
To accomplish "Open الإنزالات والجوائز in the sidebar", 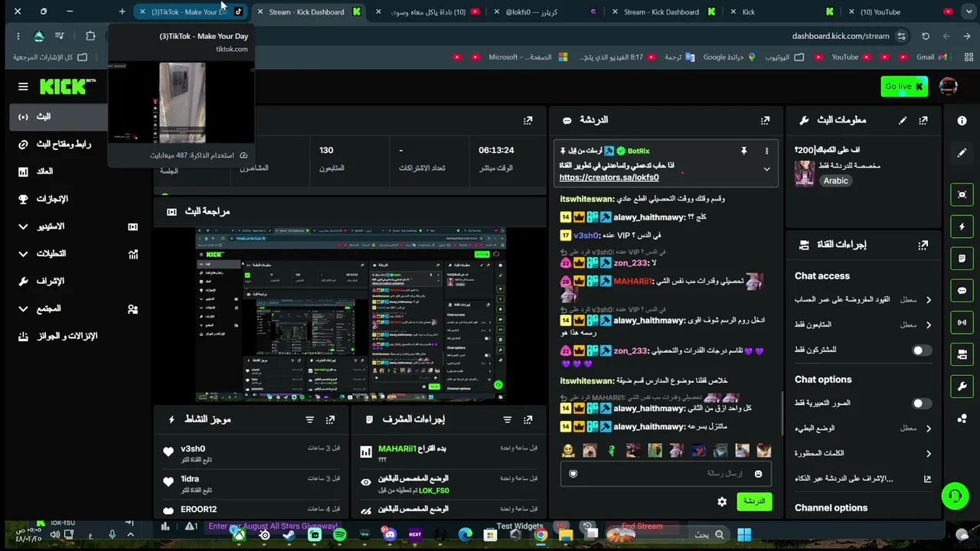I will pos(77,337).
